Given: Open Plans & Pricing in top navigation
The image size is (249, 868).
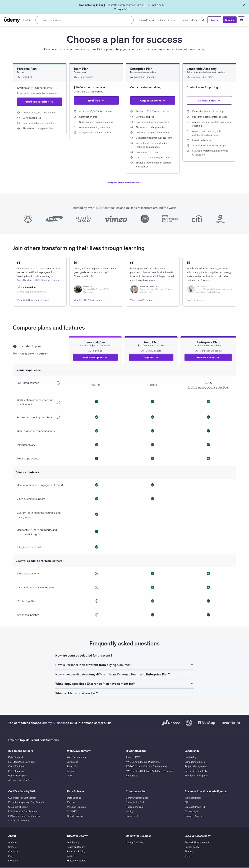Looking at the screenshot, I should coord(146,20).
